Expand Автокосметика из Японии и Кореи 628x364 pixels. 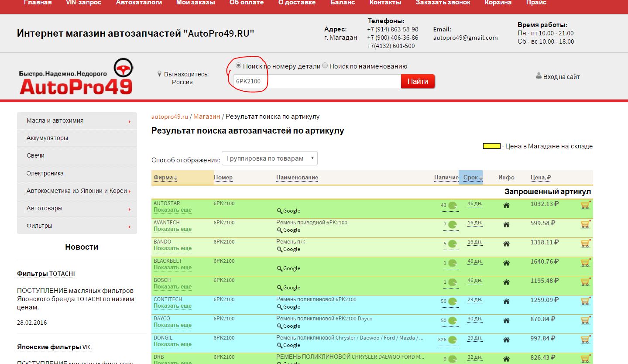[x=77, y=191]
